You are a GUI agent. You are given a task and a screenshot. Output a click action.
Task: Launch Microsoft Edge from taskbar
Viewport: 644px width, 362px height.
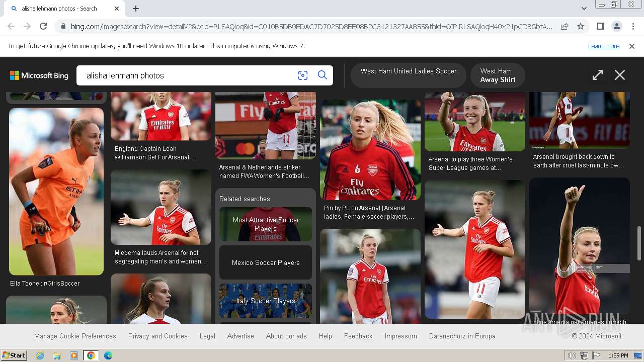(x=108, y=355)
